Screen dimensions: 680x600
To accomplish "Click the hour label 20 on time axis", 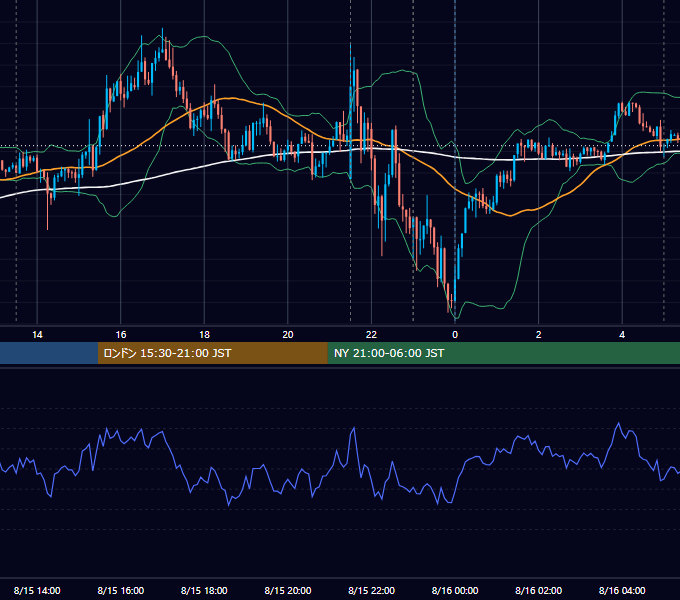I will pos(288,335).
